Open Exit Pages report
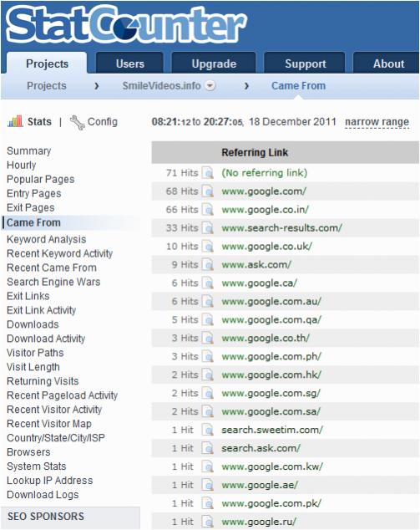The image size is (420, 530). [x=30, y=207]
